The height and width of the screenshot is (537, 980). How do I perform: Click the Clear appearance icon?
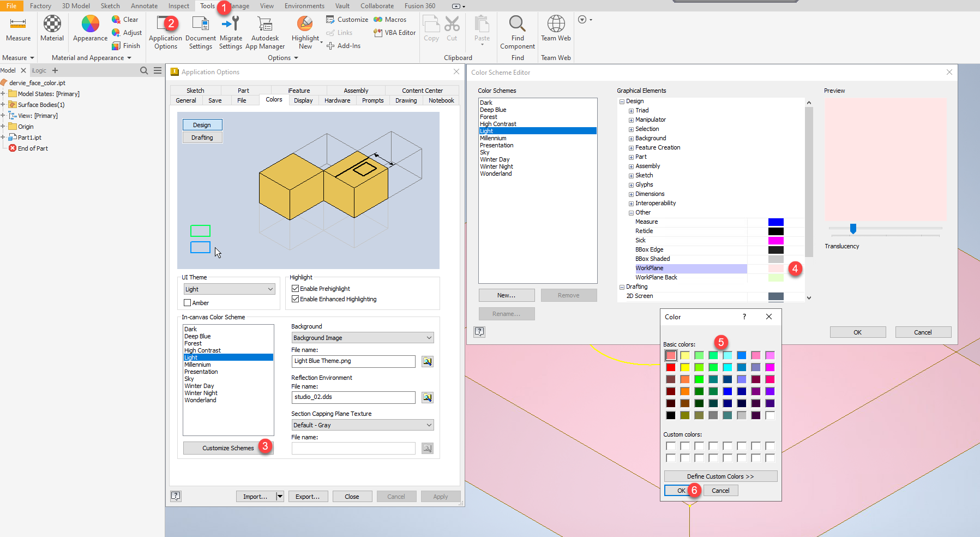coord(116,20)
